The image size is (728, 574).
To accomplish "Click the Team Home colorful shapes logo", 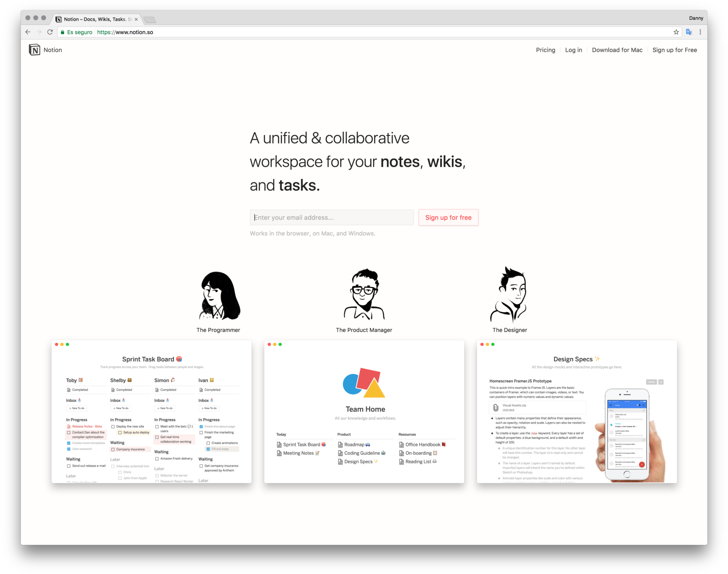I will point(364,383).
